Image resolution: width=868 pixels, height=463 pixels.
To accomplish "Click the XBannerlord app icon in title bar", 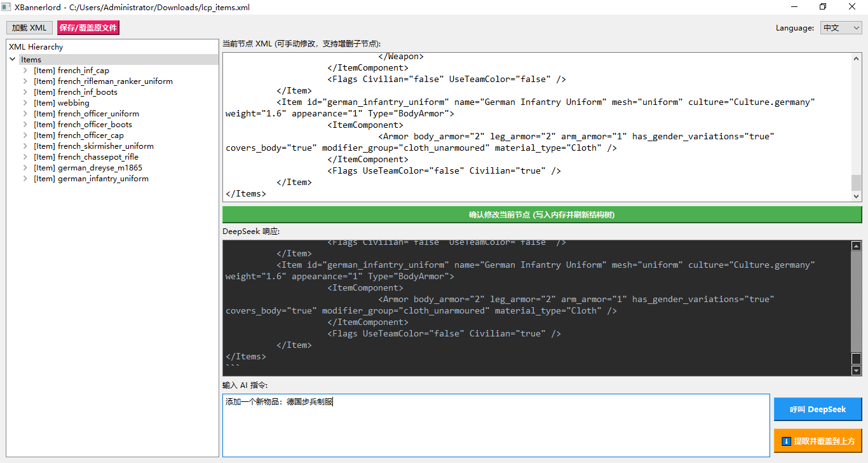I will (6, 6).
